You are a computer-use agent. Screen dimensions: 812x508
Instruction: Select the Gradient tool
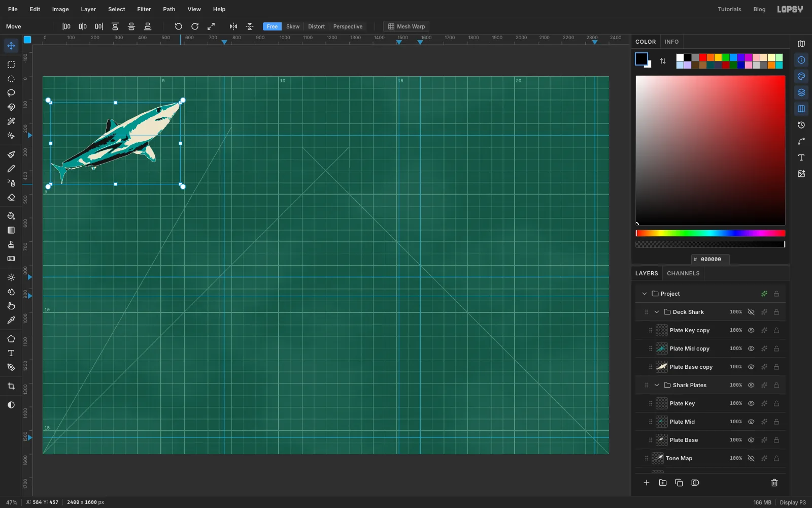tap(11, 230)
